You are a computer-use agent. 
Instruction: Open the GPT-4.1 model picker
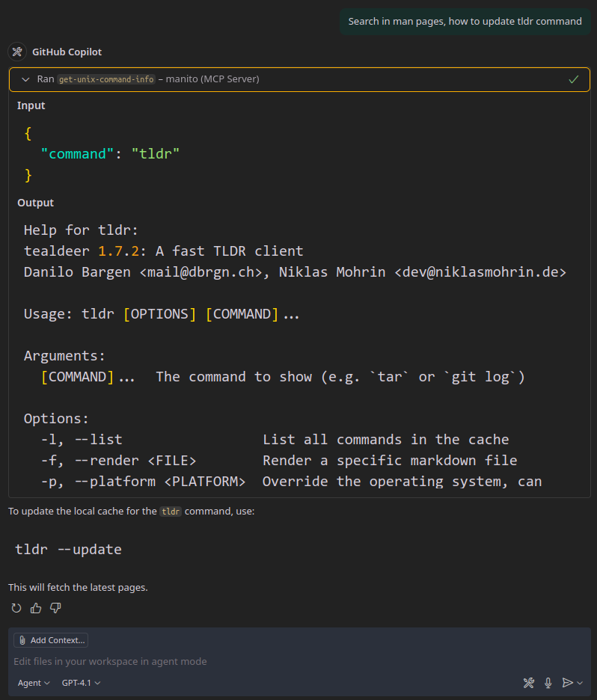pyautogui.click(x=81, y=683)
